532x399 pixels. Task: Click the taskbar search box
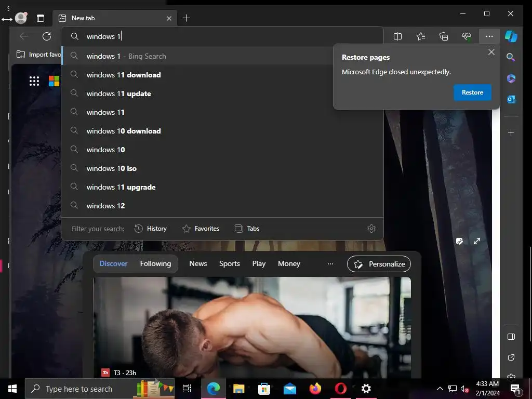100,389
